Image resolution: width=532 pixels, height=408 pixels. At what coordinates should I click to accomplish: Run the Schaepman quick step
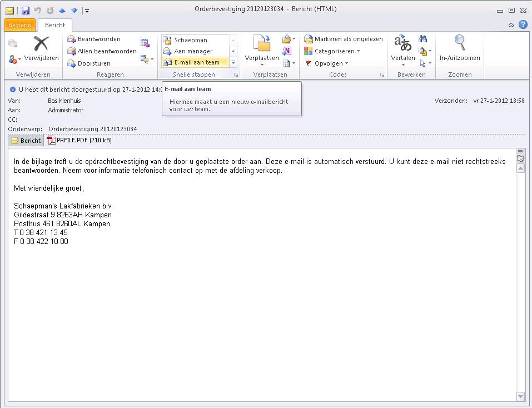(195, 40)
